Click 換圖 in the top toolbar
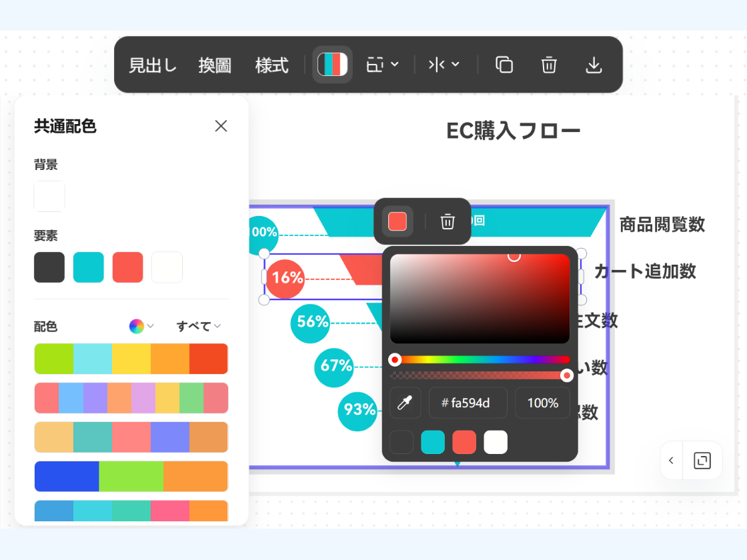This screenshot has height=560, width=747. (213, 64)
